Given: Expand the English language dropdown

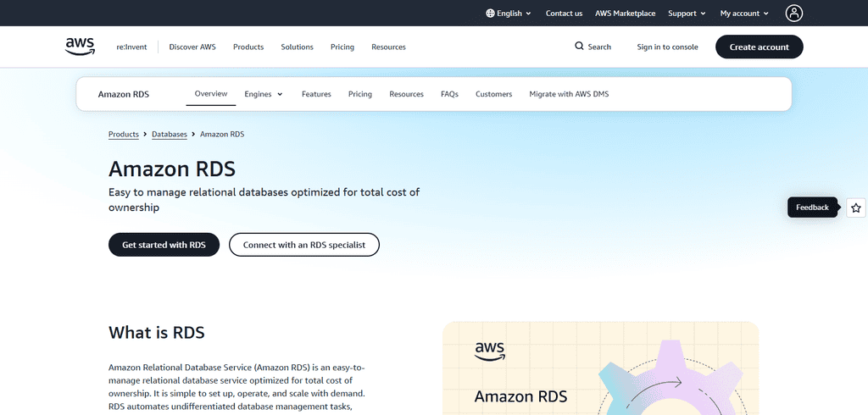Looking at the screenshot, I should [509, 14].
